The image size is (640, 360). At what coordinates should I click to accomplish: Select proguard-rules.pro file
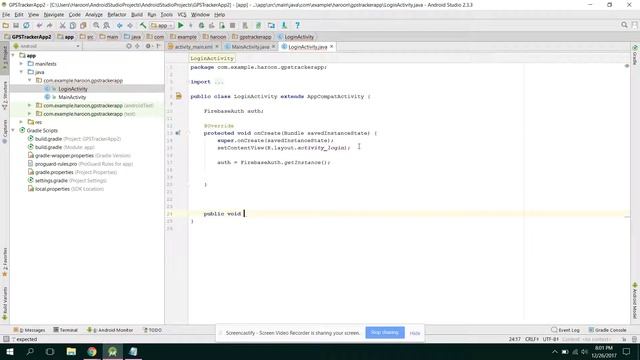click(80, 164)
